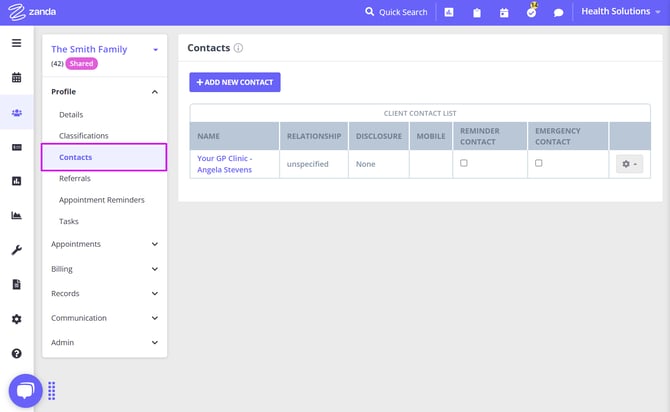Open the calendar from left sidebar
The width and height of the screenshot is (670, 412).
16,78
